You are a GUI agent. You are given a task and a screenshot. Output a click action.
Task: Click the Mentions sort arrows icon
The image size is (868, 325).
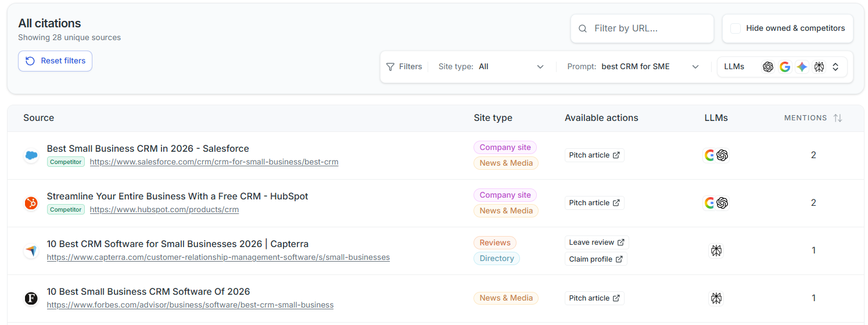pos(837,118)
